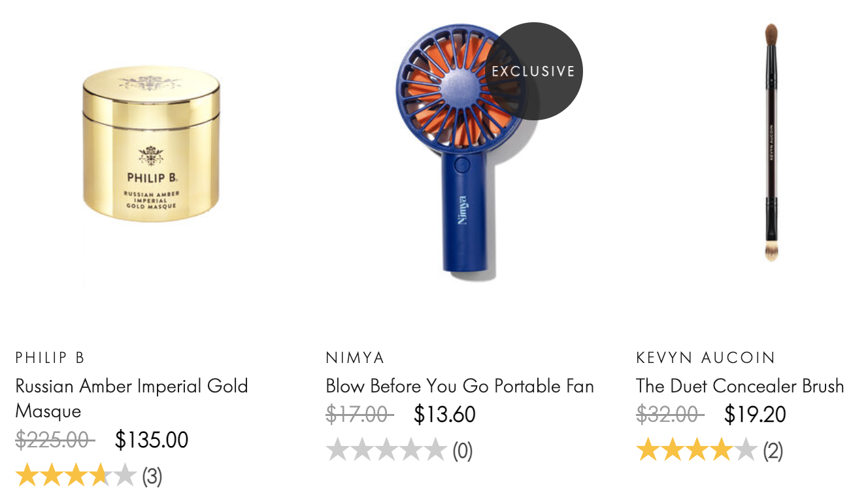
Task: Click the $13.60 sale price
Action: point(445,414)
